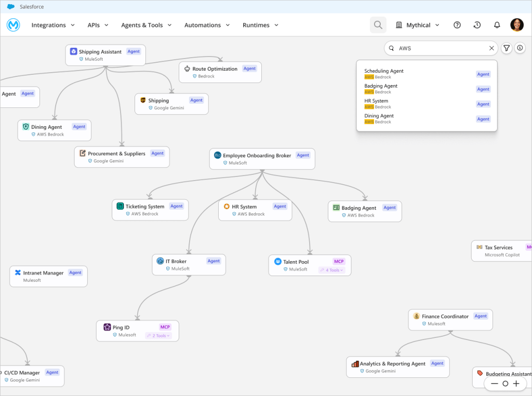Click the search magnifier icon in the top toolbar
Viewport: 532px width, 396px height.
[x=378, y=24]
